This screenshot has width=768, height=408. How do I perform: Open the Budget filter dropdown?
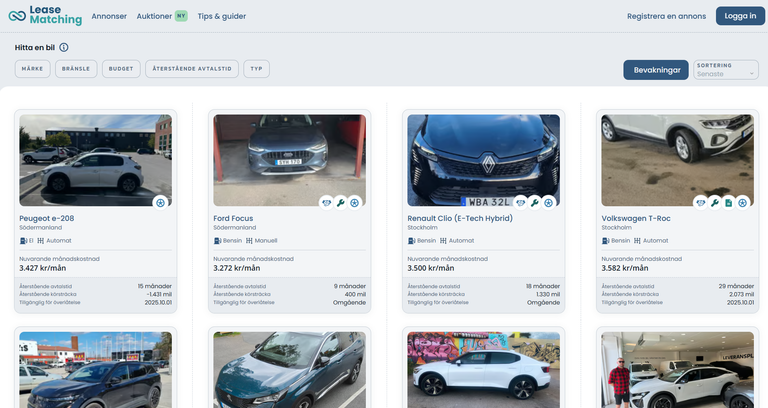pyautogui.click(x=121, y=69)
